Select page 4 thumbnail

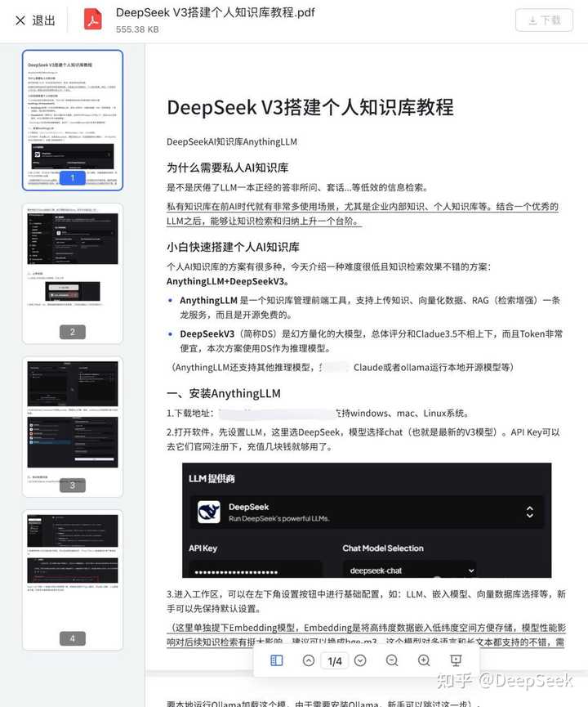tap(73, 580)
